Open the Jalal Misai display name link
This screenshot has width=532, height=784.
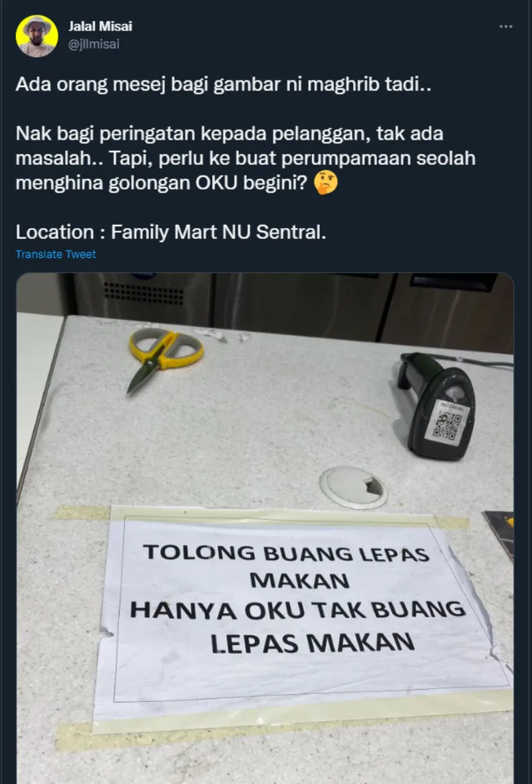[100, 27]
